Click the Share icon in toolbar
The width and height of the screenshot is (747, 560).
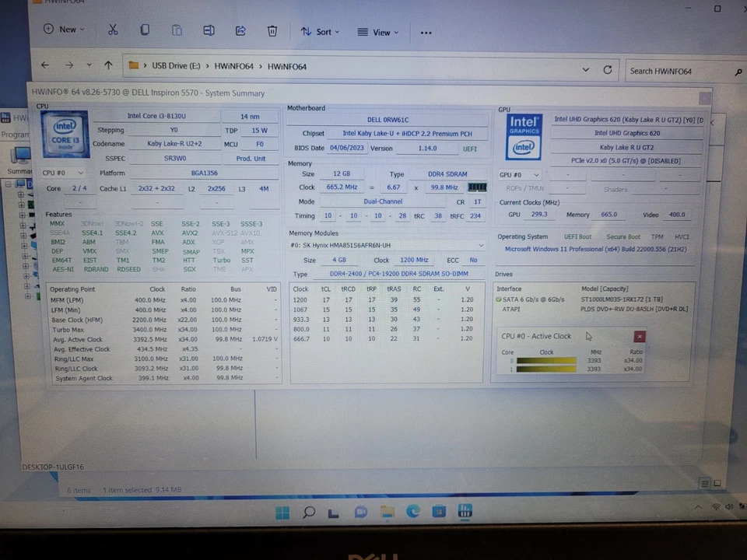pyautogui.click(x=240, y=31)
